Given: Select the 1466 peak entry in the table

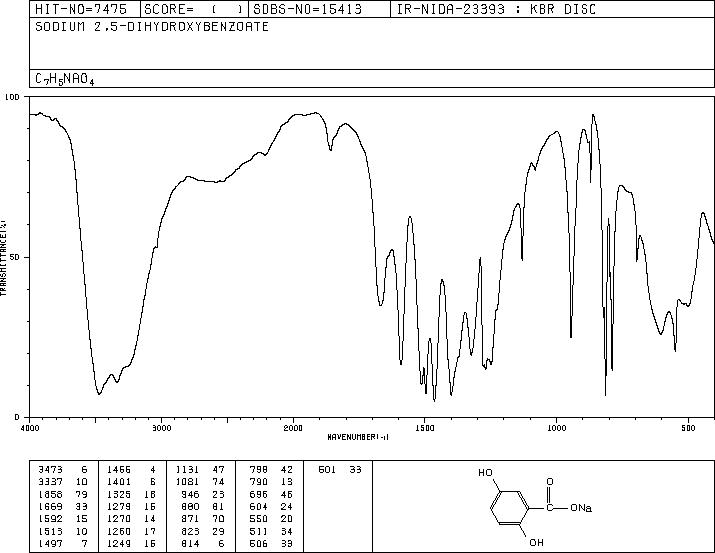Looking at the screenshot, I should coord(131,469).
